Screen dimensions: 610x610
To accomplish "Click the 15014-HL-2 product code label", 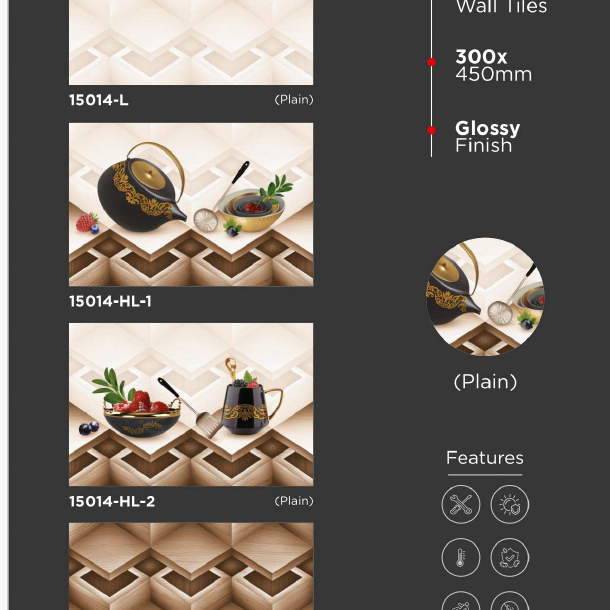I will [x=112, y=501].
